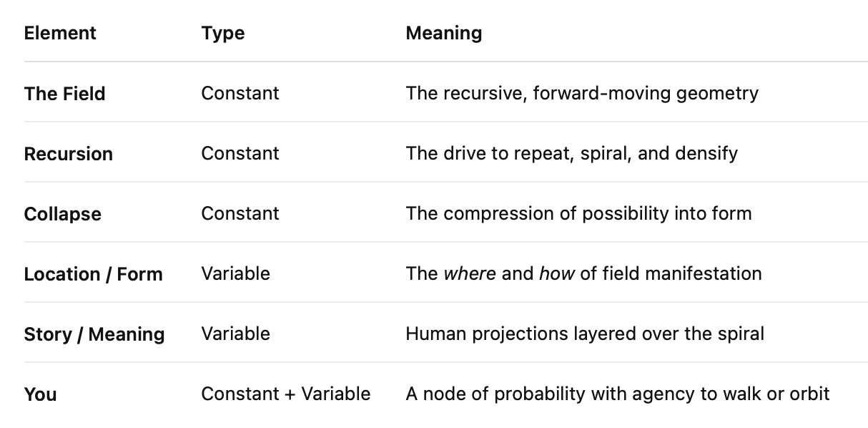This screenshot has height=428, width=868.
Task: Click the Type column header
Action: tap(223, 33)
